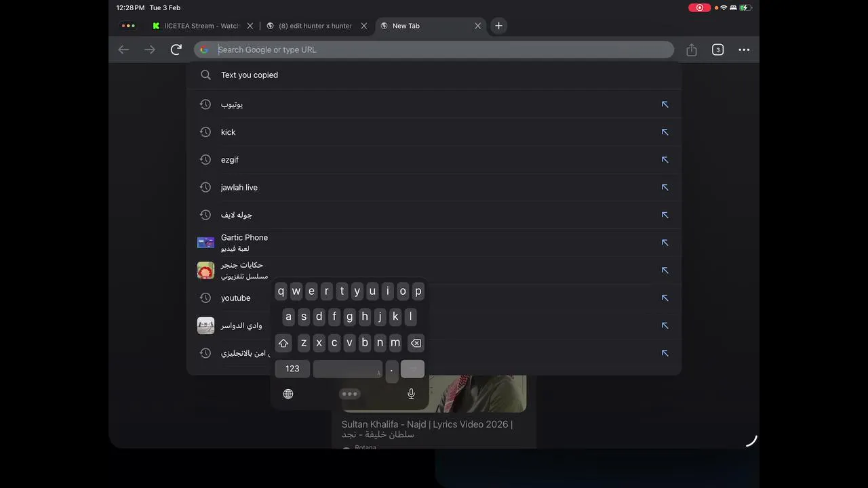Open the share sheet icon
The height and width of the screenshot is (488, 868).
click(x=692, y=49)
